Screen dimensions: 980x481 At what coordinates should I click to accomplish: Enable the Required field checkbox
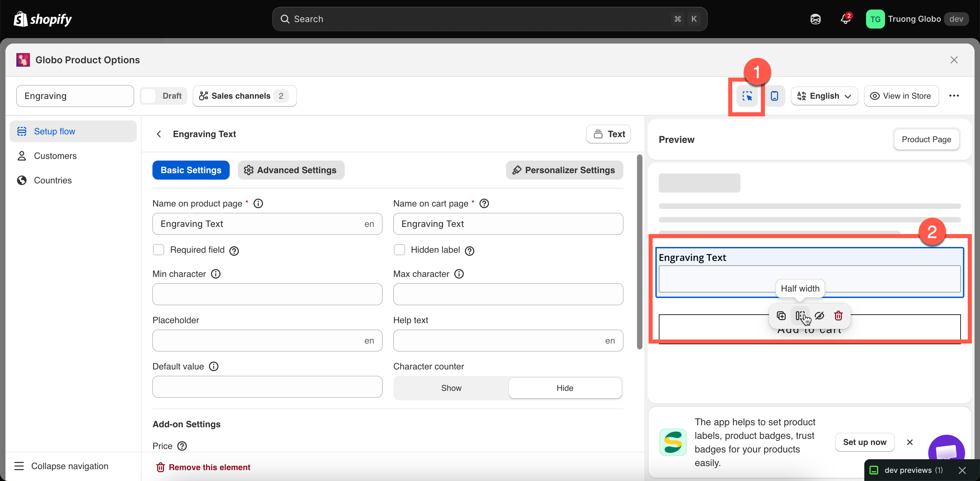tap(158, 250)
